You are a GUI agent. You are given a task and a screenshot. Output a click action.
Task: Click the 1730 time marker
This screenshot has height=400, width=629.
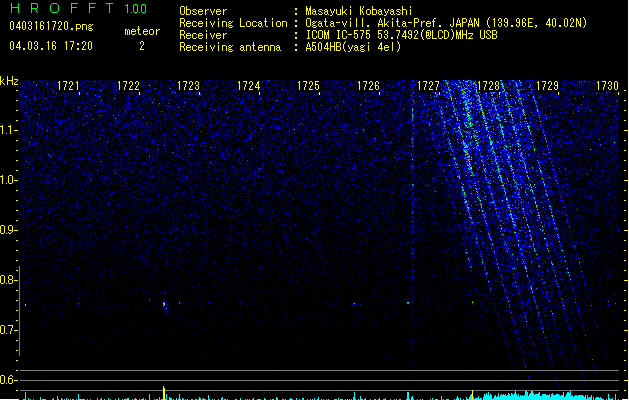(x=607, y=86)
